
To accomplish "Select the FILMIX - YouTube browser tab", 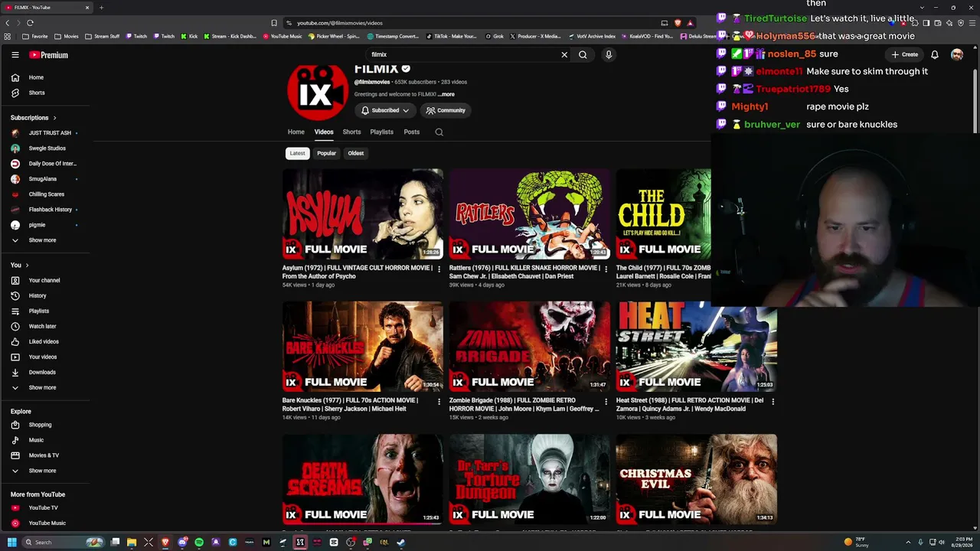I will [46, 8].
